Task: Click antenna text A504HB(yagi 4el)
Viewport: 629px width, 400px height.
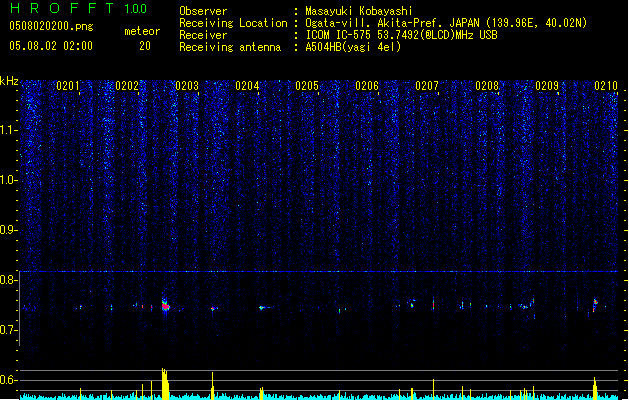Action: [353, 47]
